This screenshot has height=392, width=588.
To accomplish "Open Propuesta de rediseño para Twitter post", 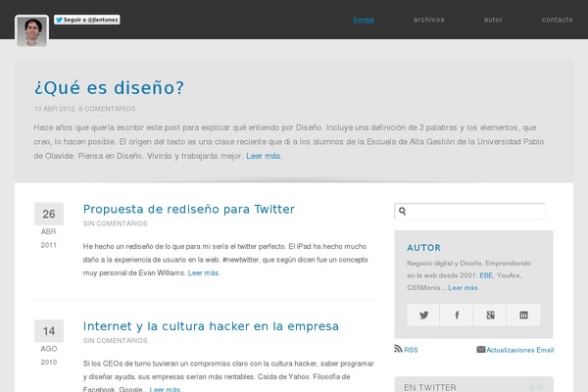I will 188,209.
